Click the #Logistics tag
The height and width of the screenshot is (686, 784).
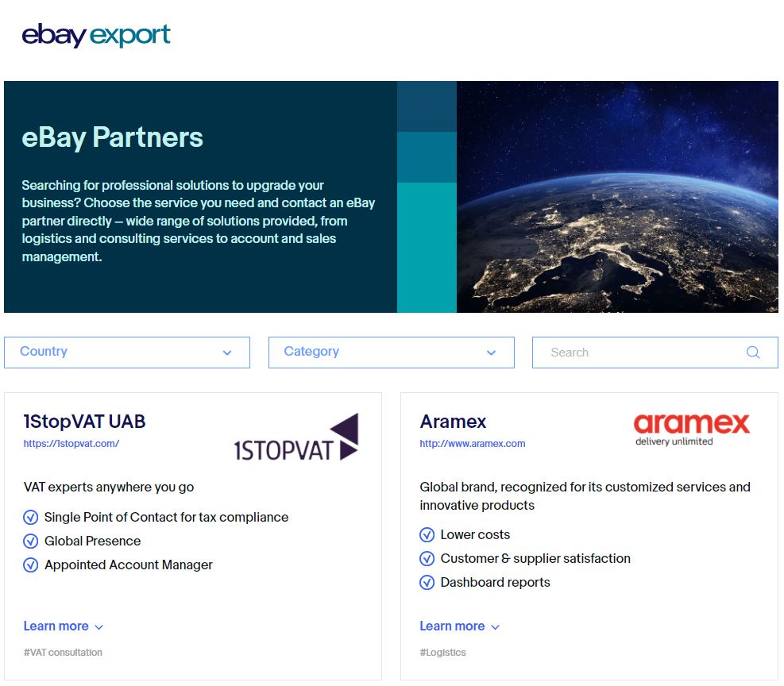point(442,652)
